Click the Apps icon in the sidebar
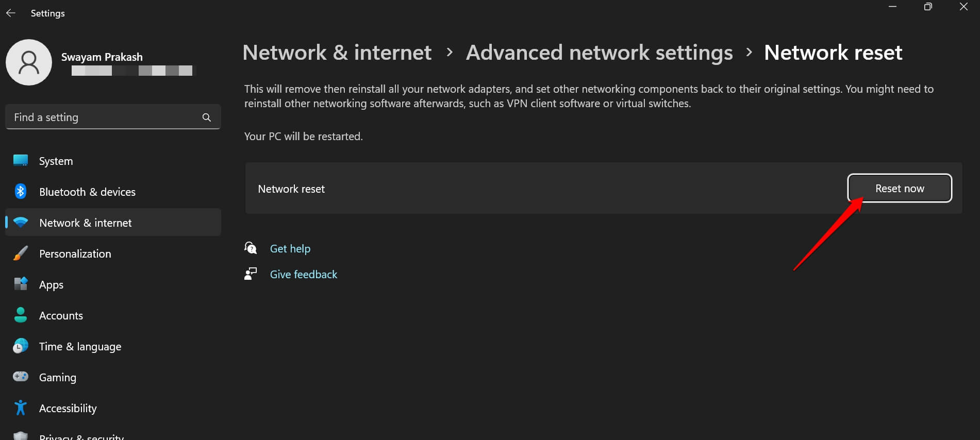Screen dimensions: 980x440 (21, 284)
